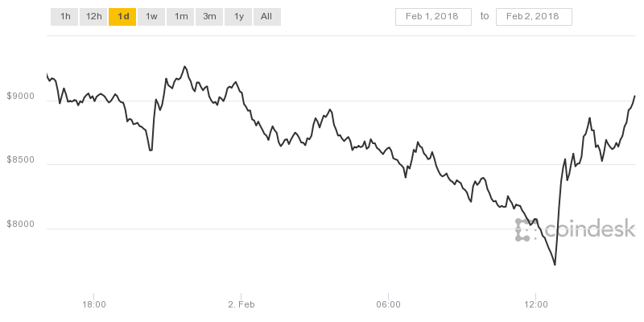Click the 12:00 time axis marker

[x=535, y=305]
